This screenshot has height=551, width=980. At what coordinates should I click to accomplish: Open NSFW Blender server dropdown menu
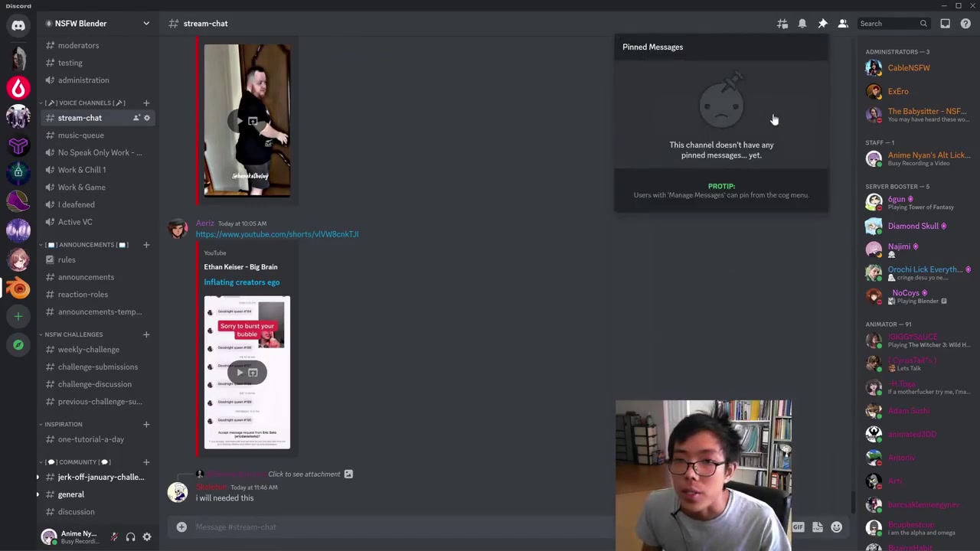click(146, 24)
